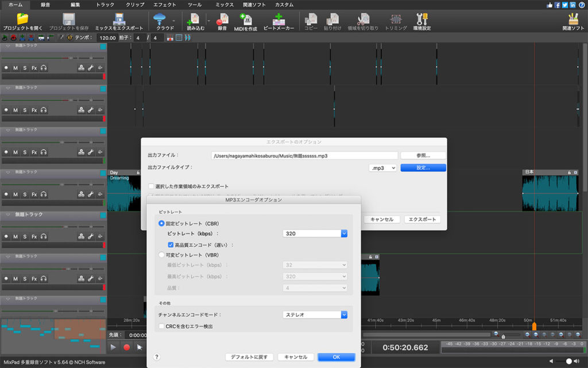Viewport: 588px width, 368px height.
Task: Select 固定ビットレート（CBR） radio button
Action: 161,224
